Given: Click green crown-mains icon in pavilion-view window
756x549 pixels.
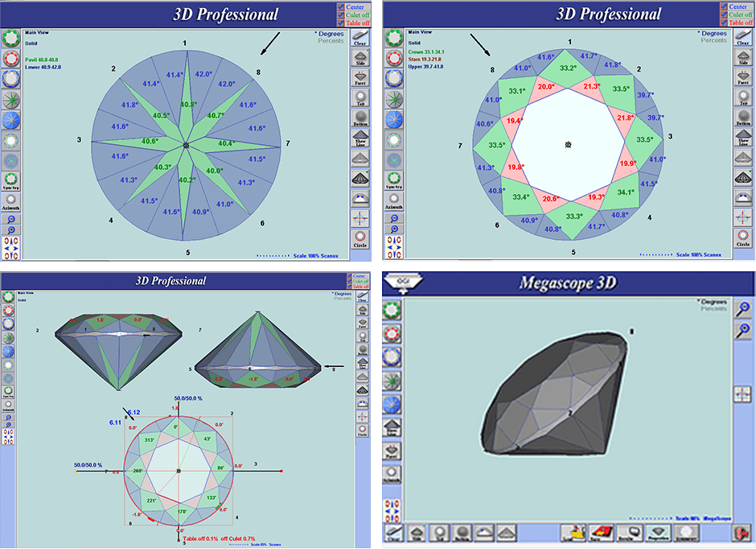Looking at the screenshot, I should (10, 38).
